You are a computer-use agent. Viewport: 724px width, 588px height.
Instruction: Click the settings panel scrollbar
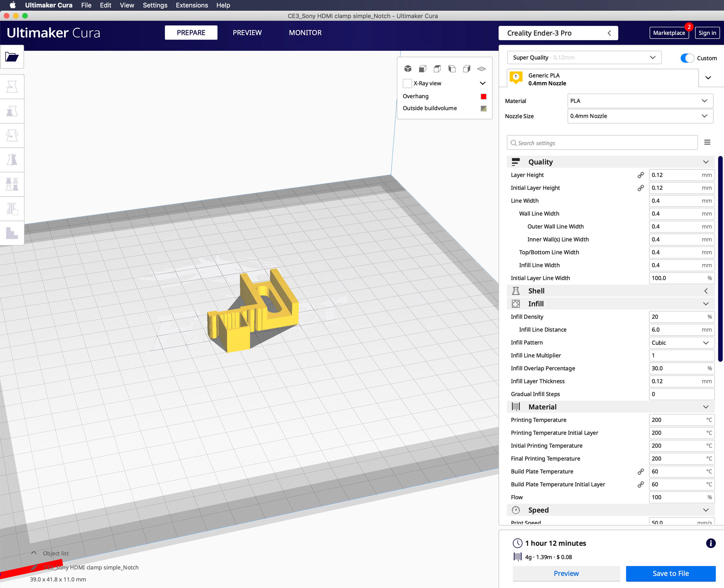(x=720, y=258)
